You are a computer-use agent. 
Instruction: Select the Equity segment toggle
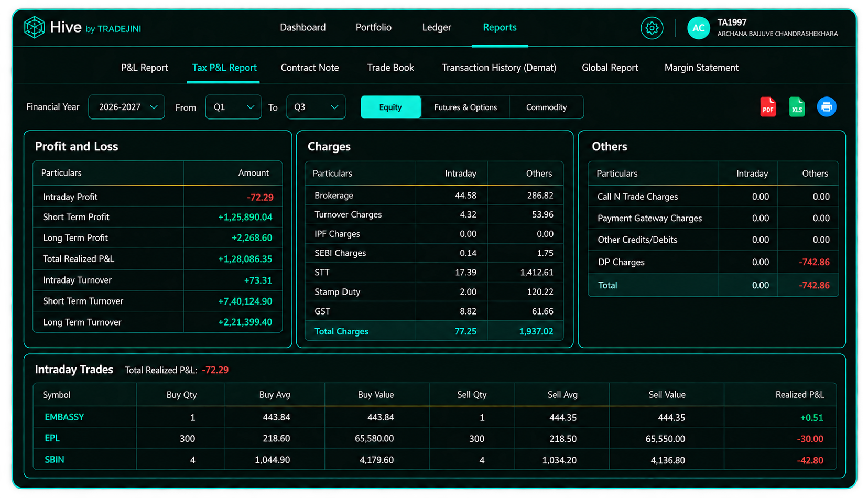point(390,107)
